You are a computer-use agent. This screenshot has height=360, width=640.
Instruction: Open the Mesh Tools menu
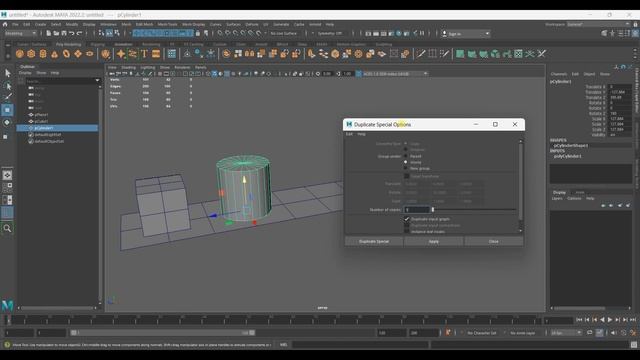[167, 24]
